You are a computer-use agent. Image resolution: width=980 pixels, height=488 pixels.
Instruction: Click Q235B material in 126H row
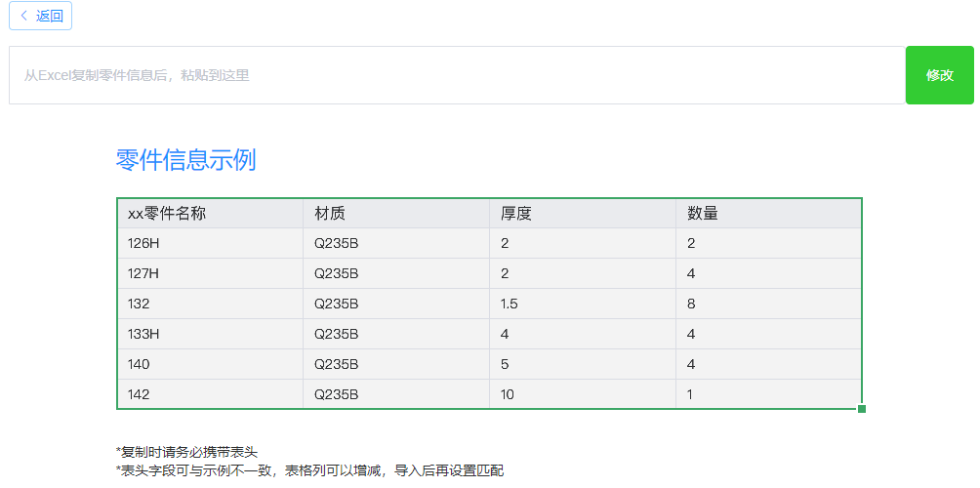[396, 243]
